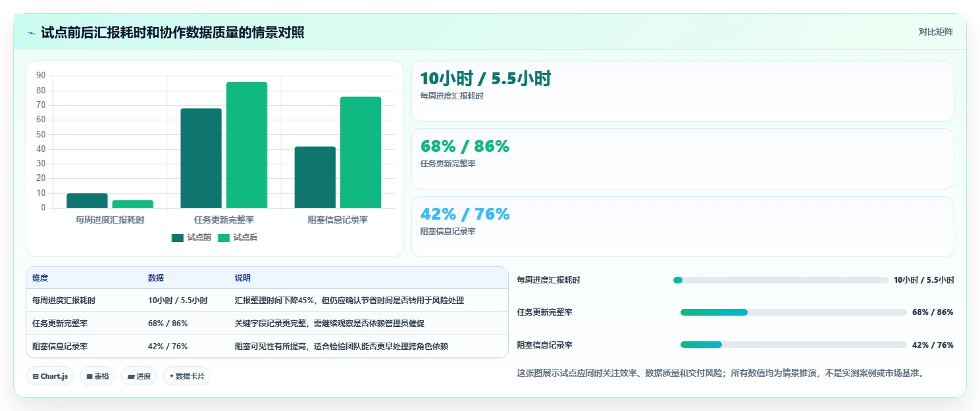Click table cell 每周进度汇报耗时
Screen dimensions: 980x411
click(64, 301)
